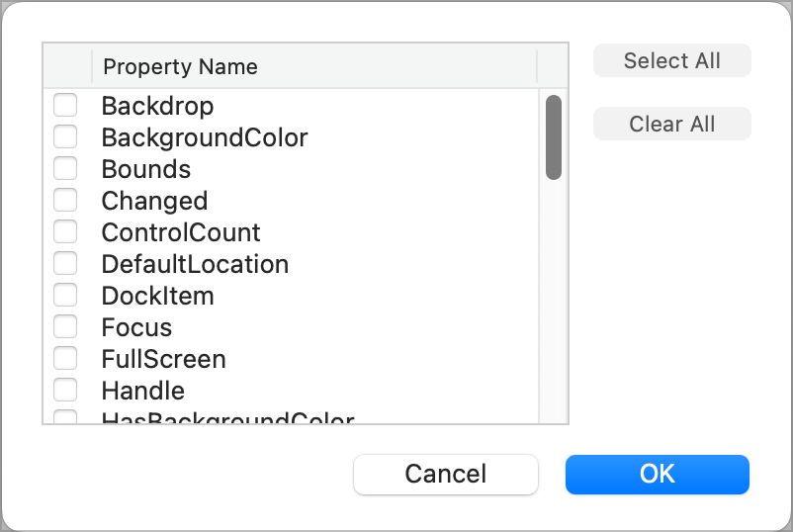Confirm the dialog with OK
793x532 pixels.
coord(657,474)
